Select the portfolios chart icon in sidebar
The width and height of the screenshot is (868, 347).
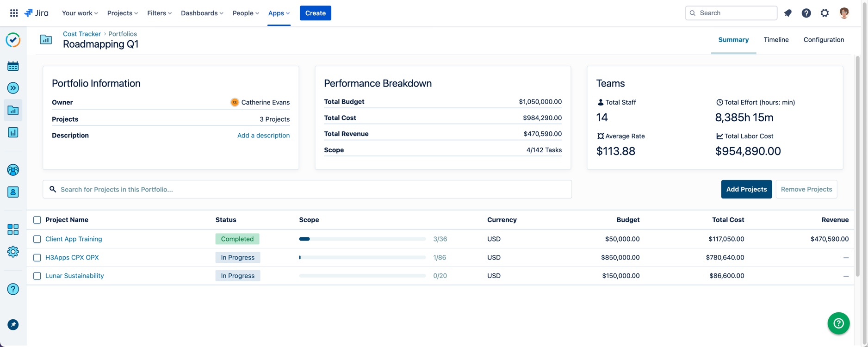point(13,110)
